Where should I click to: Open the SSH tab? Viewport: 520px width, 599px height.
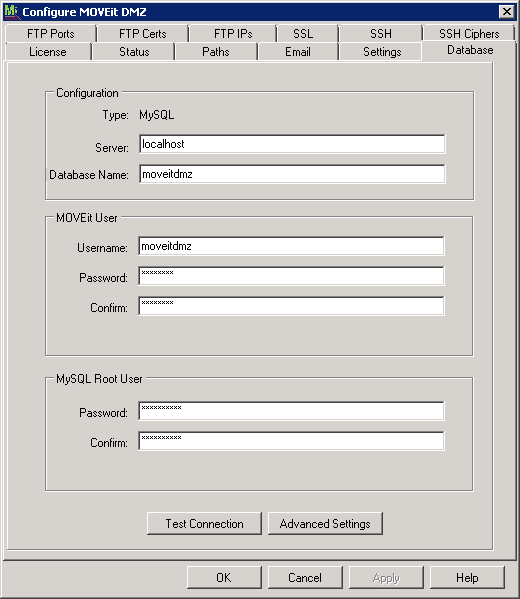pyautogui.click(x=381, y=34)
